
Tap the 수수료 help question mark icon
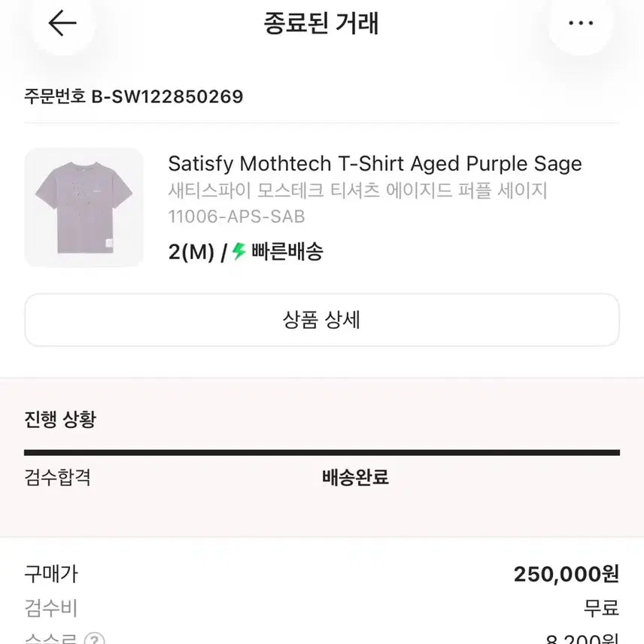tap(95, 639)
